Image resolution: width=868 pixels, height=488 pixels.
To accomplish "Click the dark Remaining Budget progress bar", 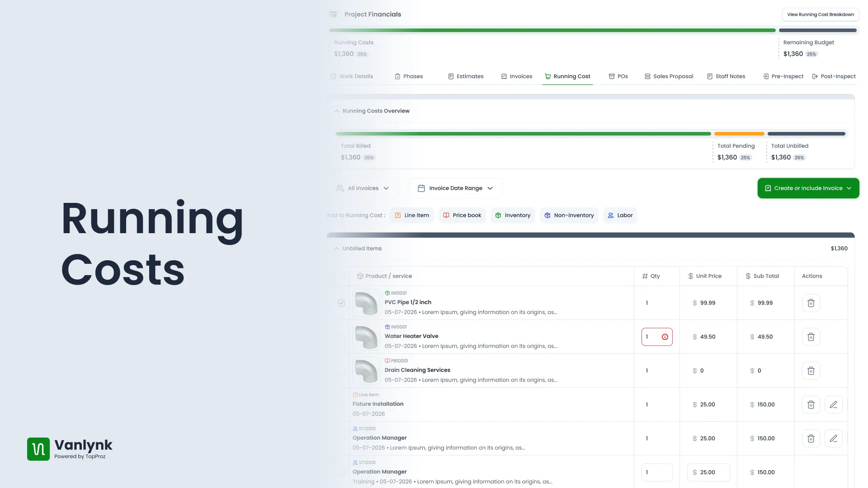I will 817,30.
